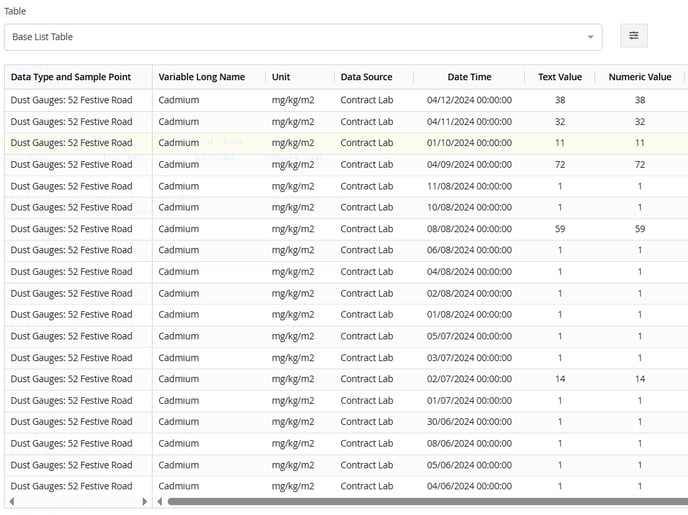Click the dropdown arrow in Table selector

590,38
